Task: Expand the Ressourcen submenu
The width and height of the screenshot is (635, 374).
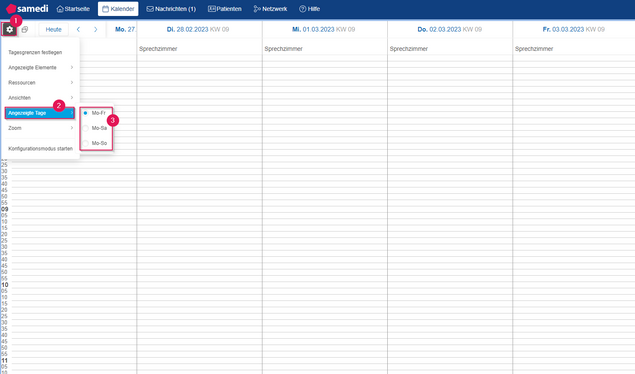Action: tap(40, 83)
